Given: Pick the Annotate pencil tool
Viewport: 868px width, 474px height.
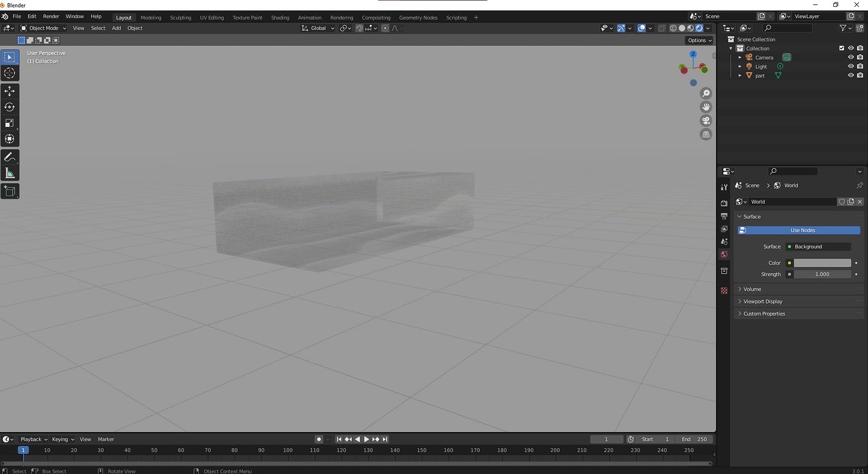Looking at the screenshot, I should coord(9,157).
